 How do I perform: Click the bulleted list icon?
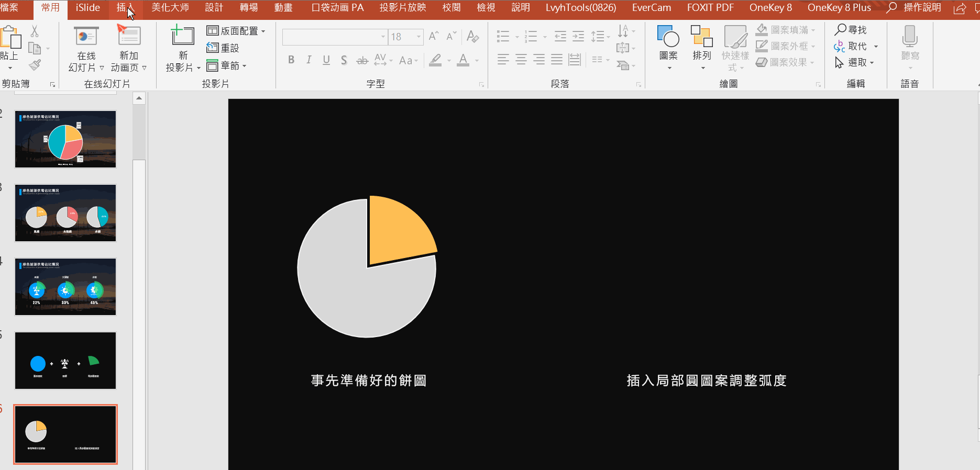503,36
